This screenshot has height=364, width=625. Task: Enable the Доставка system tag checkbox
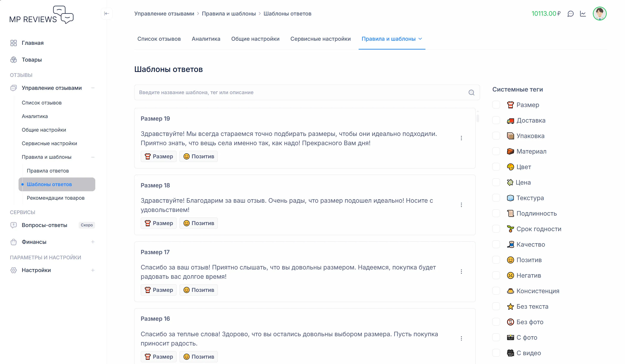coord(496,120)
